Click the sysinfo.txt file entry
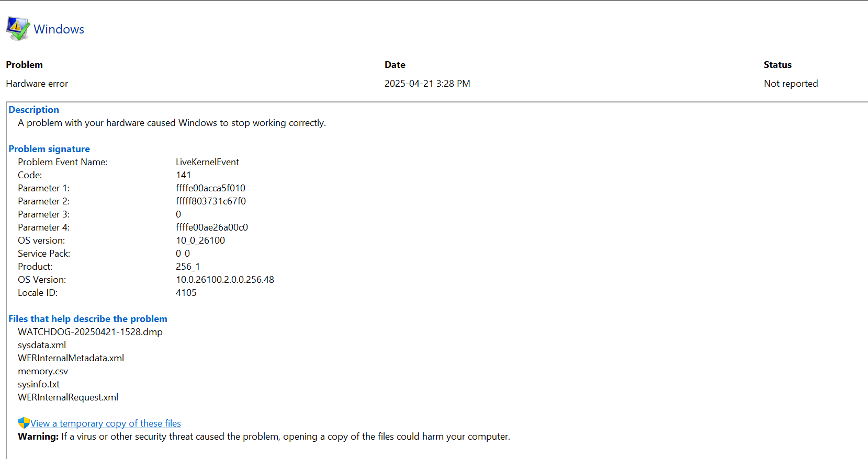 click(39, 384)
